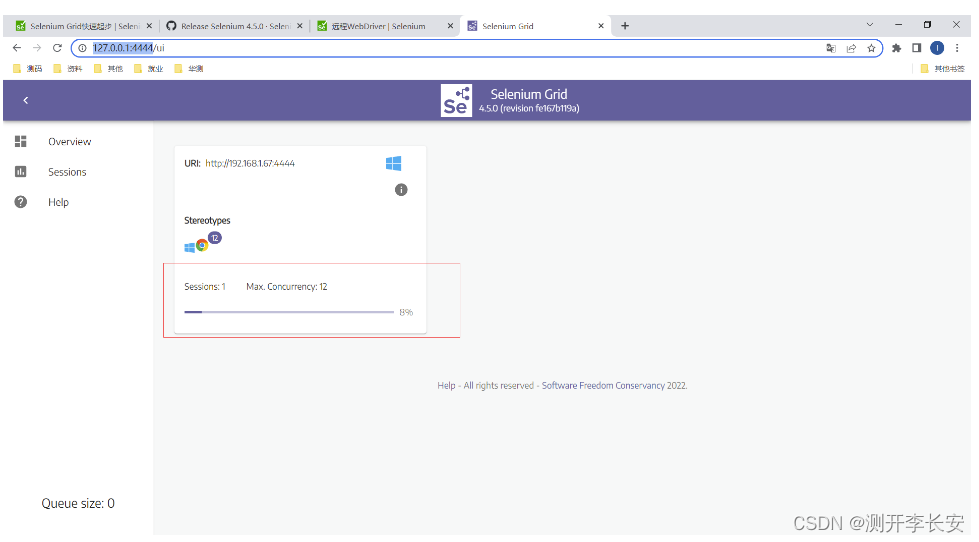
Task: Close the WebDriver | Selenium tab
Action: pos(450,26)
